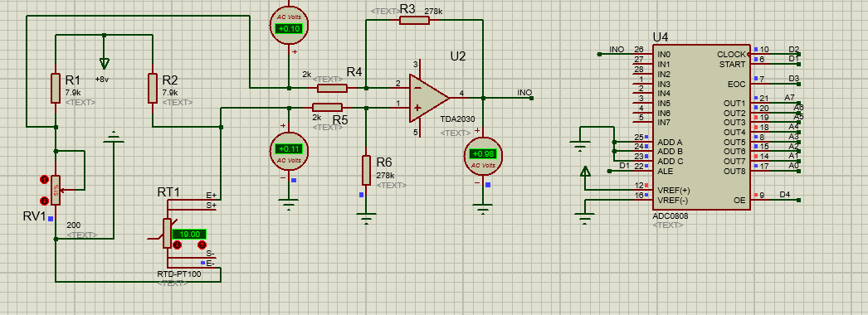The image size is (868, 315).
Task: Select the R2 7.9k resistor symbol
Action: click(152, 88)
